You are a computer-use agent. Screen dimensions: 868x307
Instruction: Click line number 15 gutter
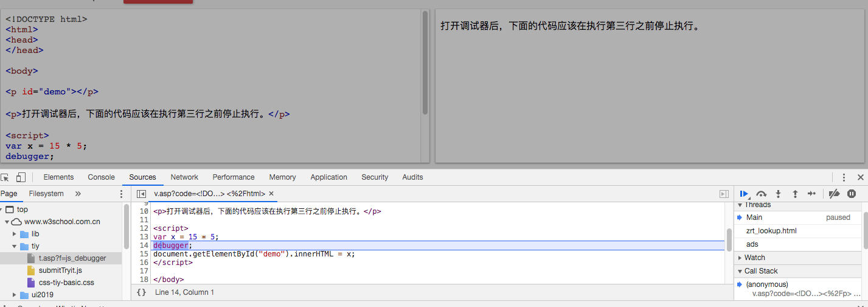click(144, 254)
